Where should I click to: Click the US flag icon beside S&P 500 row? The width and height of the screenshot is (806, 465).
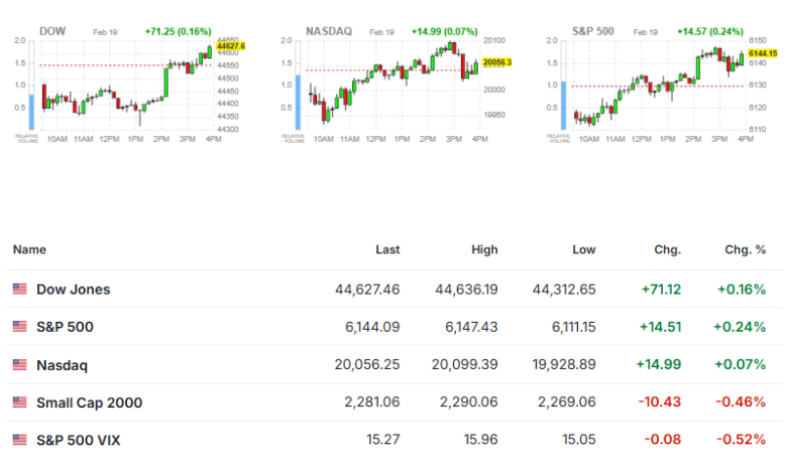(x=20, y=327)
